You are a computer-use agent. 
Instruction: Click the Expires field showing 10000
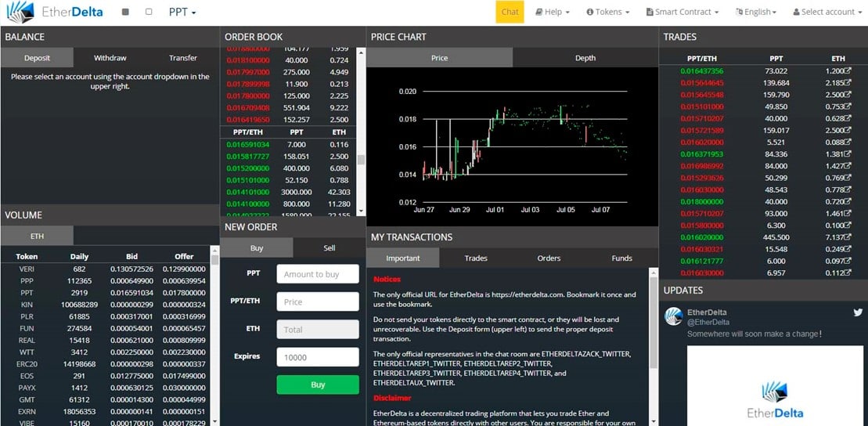[318, 357]
